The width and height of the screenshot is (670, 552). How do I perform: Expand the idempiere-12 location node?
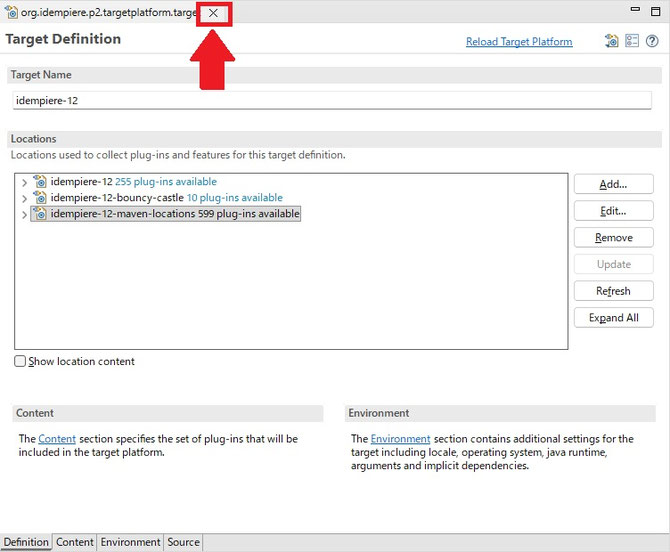24,182
